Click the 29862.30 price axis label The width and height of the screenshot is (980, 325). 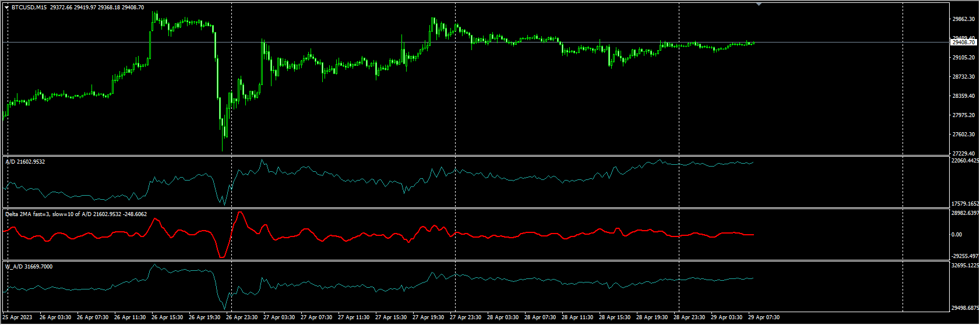click(964, 19)
